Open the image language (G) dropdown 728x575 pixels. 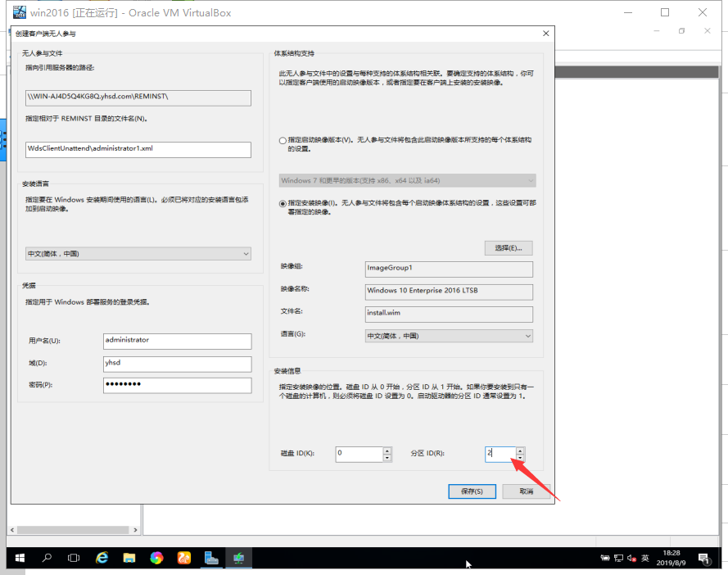449,336
